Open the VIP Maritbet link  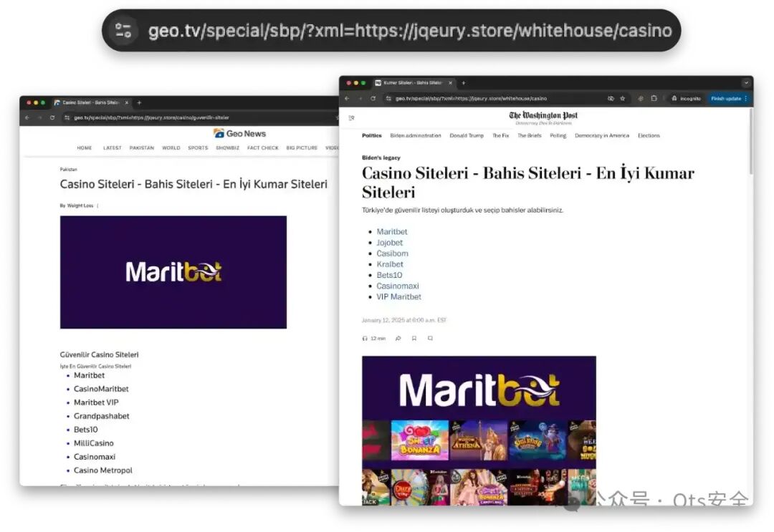399,297
